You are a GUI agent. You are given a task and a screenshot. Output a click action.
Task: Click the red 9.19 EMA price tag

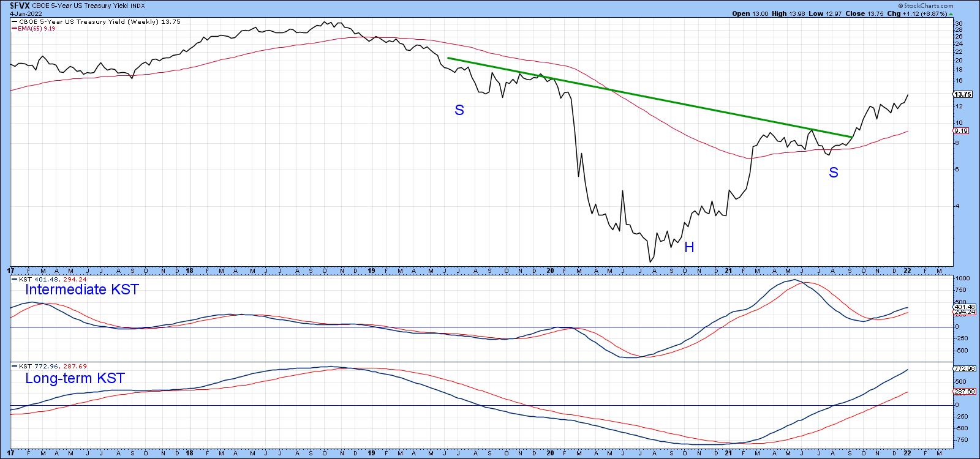(961, 131)
